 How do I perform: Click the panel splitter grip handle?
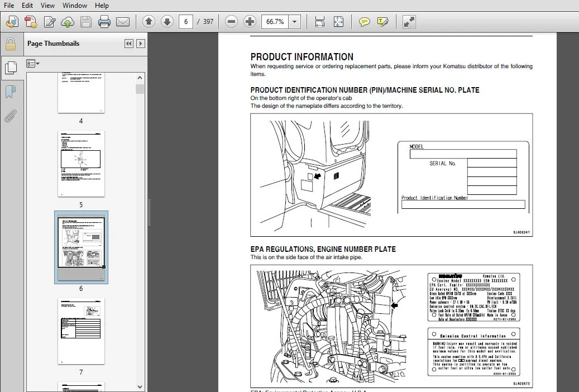pos(149,212)
